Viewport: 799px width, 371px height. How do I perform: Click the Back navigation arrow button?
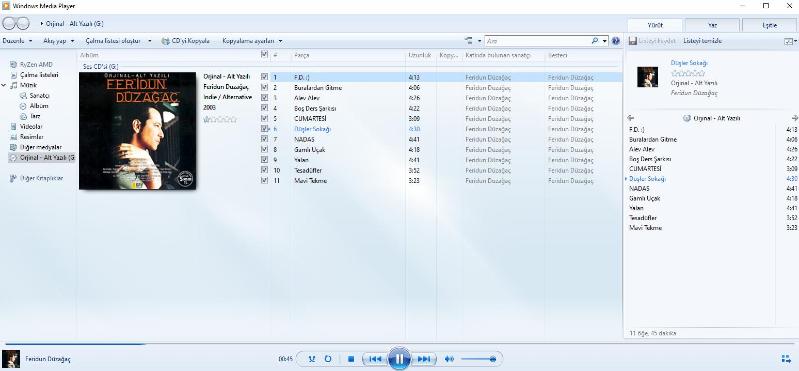click(10, 23)
